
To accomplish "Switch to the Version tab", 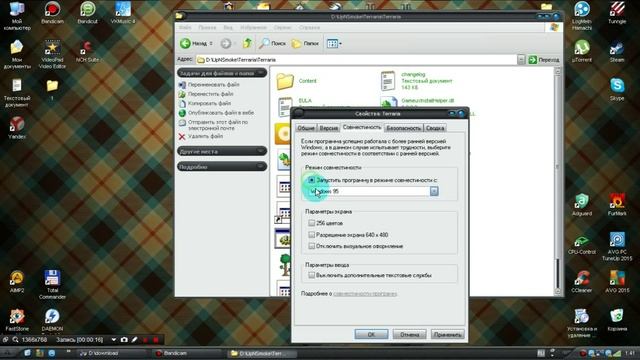I will pyautogui.click(x=329, y=128).
